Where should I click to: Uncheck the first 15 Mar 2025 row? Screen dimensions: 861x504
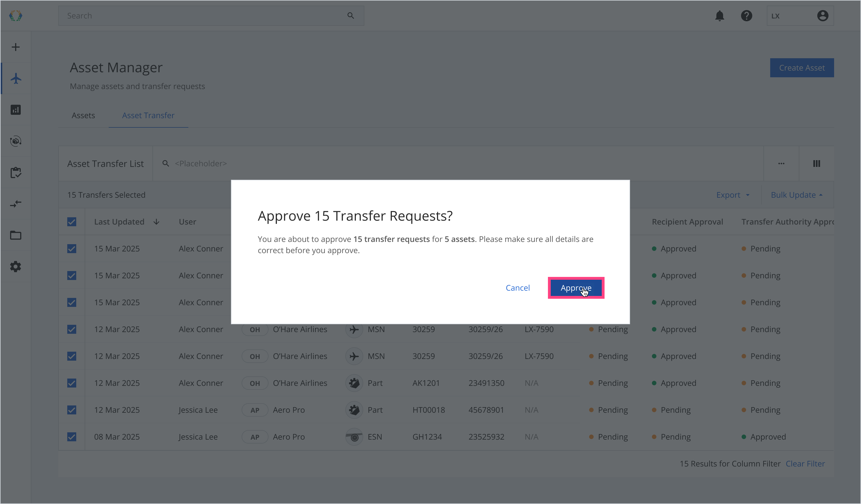tap(72, 249)
